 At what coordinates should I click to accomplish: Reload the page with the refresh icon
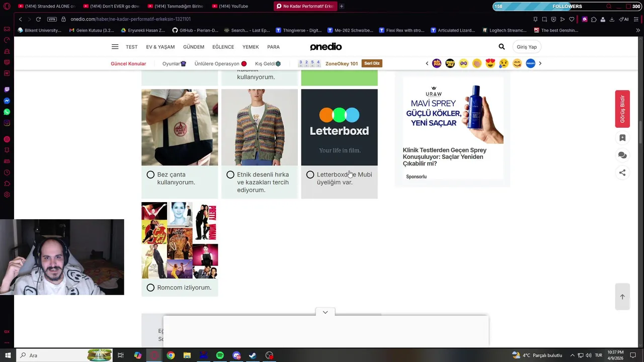[x=38, y=19]
